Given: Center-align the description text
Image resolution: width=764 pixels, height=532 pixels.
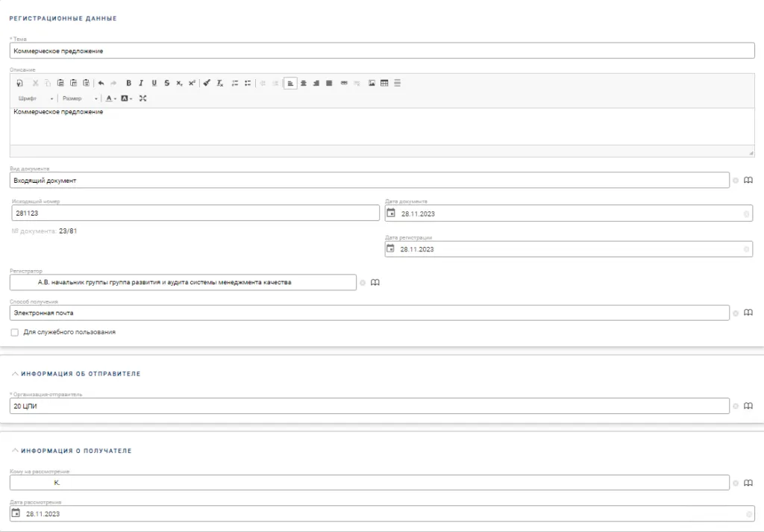Looking at the screenshot, I should [x=303, y=83].
